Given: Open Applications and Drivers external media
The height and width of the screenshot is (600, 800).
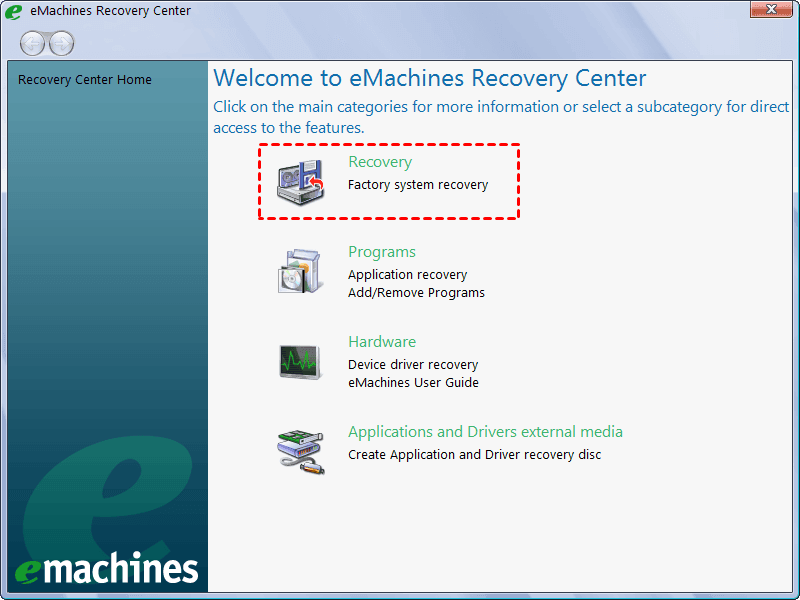Looking at the screenshot, I should pyautogui.click(x=485, y=432).
